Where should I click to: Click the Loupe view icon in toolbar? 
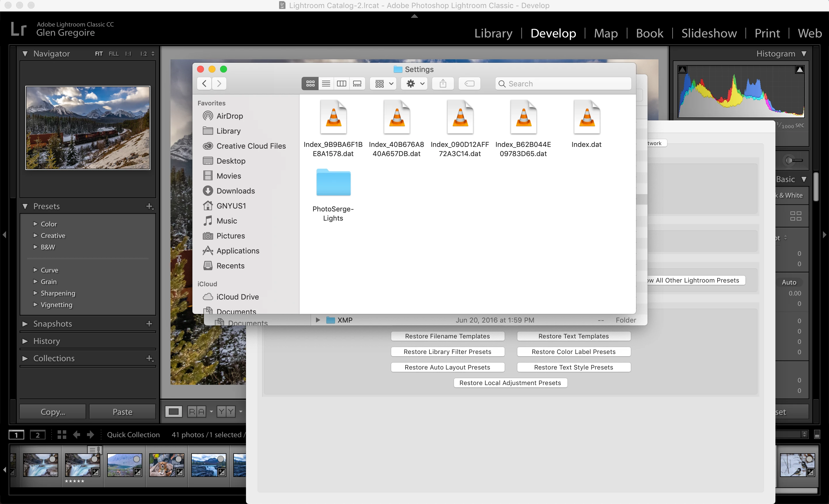tap(173, 412)
